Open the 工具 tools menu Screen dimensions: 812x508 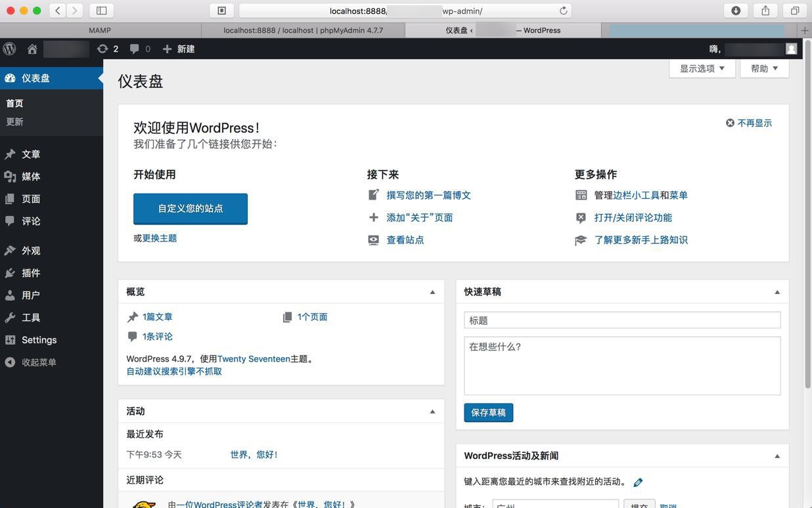tap(51, 318)
